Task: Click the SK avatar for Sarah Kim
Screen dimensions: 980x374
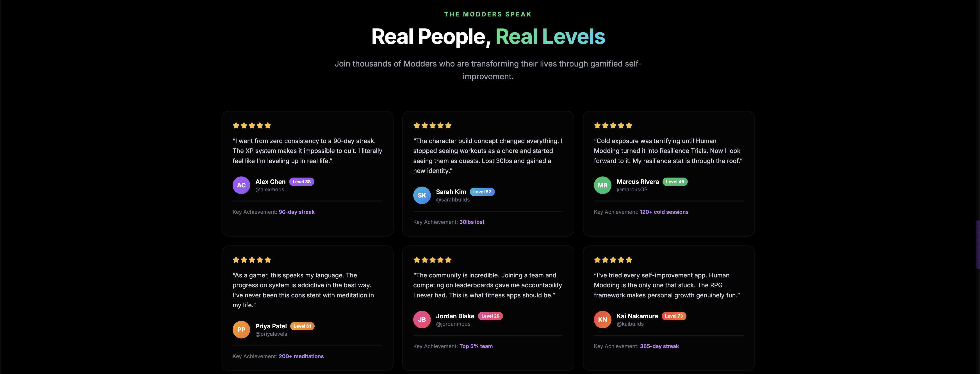Action: [422, 195]
